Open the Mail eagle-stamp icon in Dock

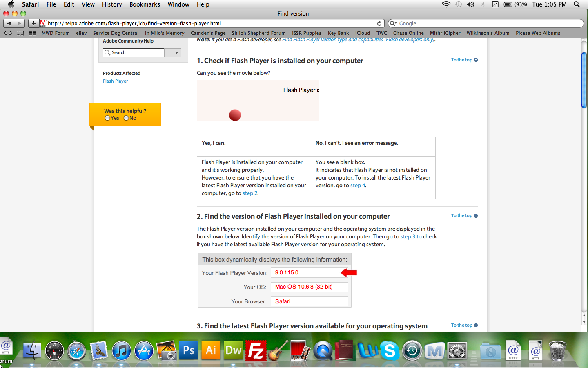(99, 350)
